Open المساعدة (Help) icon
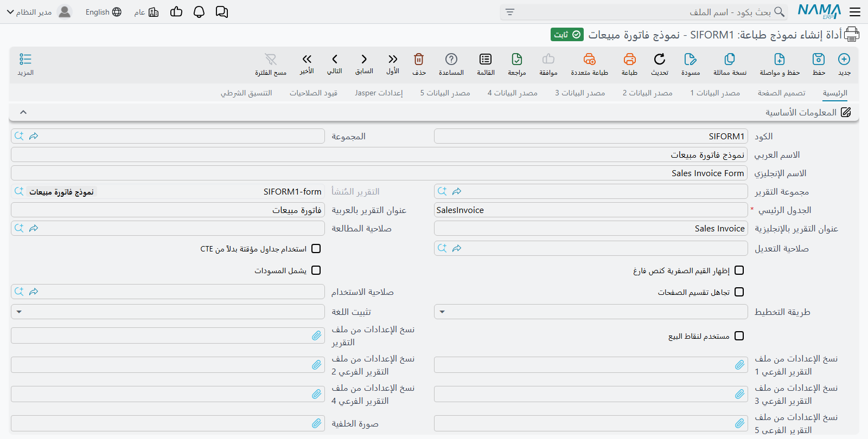Image resolution: width=868 pixels, height=439 pixels. point(451,59)
